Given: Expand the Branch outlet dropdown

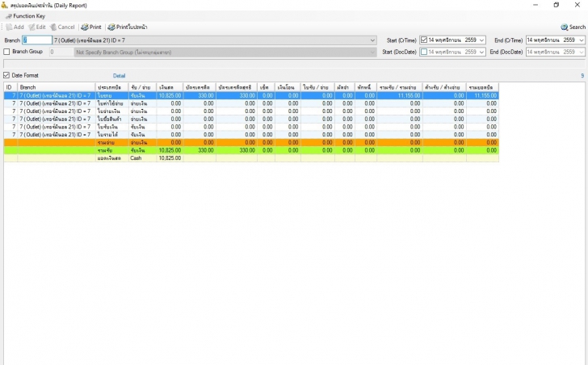Looking at the screenshot, I should (372, 40).
